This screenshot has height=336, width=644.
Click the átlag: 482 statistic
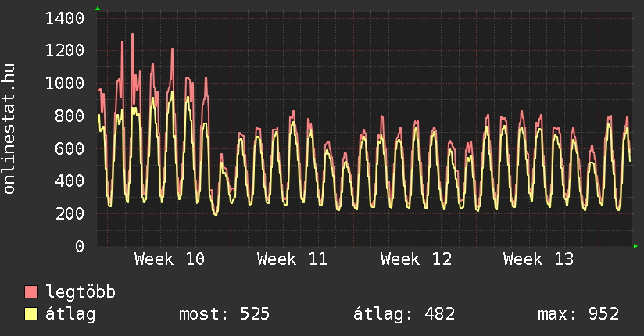pos(404,315)
